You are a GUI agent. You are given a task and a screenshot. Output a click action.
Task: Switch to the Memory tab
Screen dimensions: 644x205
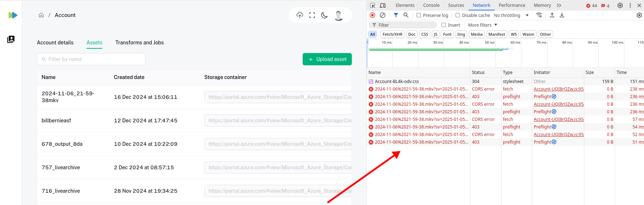tap(542, 5)
